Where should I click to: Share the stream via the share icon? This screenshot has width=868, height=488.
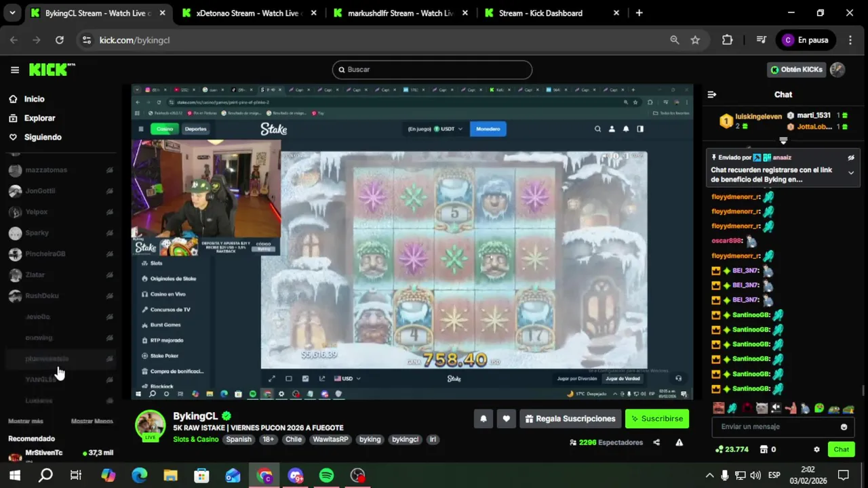click(x=656, y=443)
